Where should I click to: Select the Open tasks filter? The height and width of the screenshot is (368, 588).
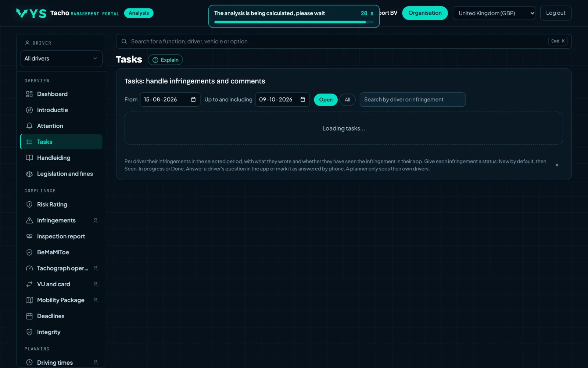click(x=326, y=100)
